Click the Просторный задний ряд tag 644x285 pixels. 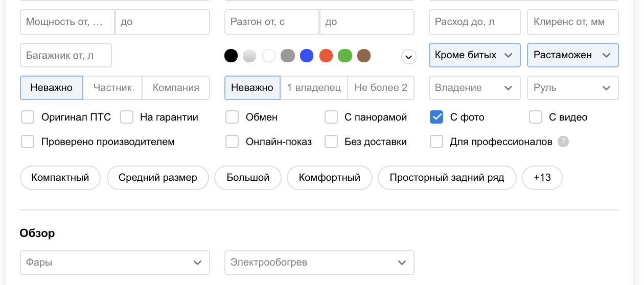coord(447,178)
